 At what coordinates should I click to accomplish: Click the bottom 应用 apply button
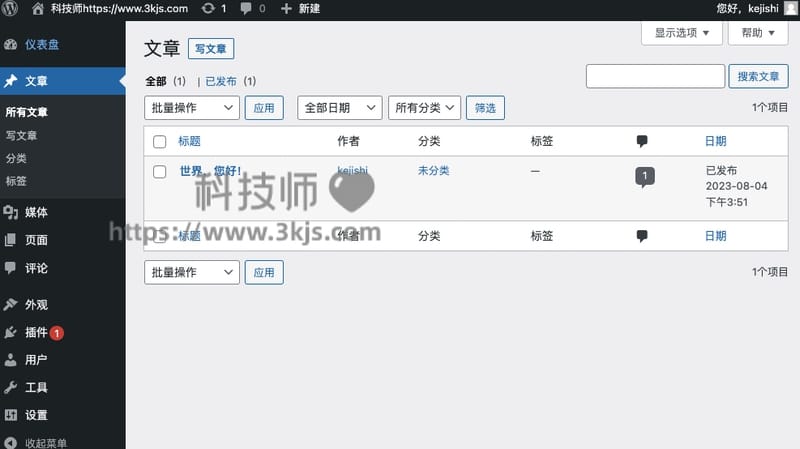coord(264,272)
